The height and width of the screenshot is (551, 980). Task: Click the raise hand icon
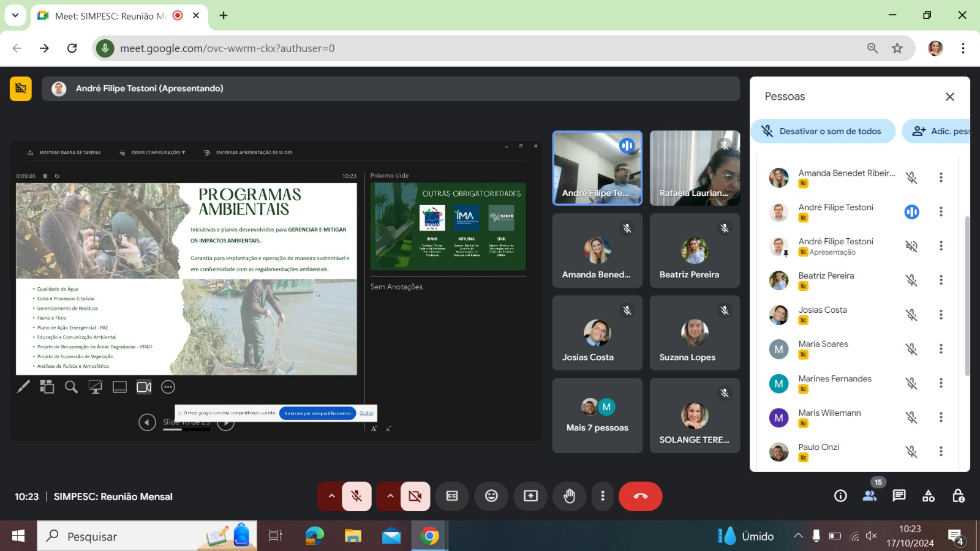[x=570, y=496]
